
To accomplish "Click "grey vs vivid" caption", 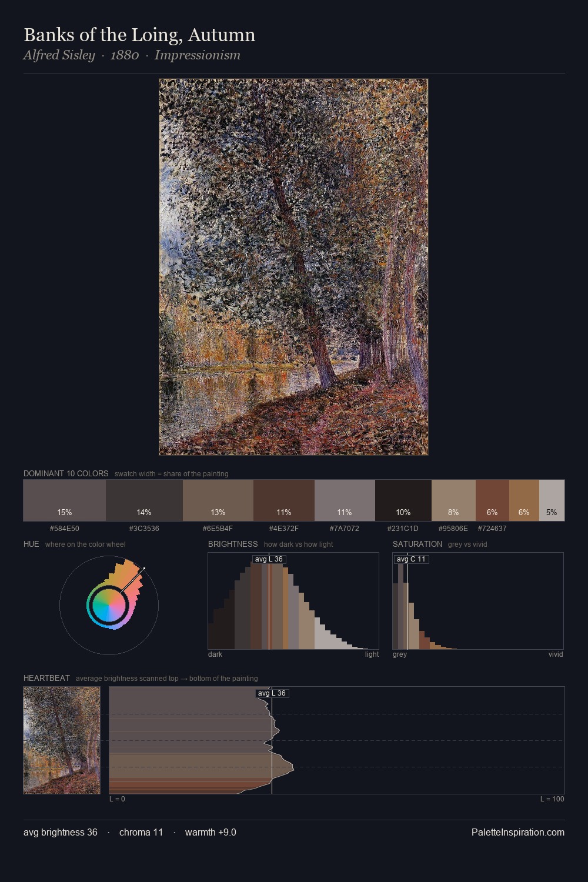I will (467, 544).
